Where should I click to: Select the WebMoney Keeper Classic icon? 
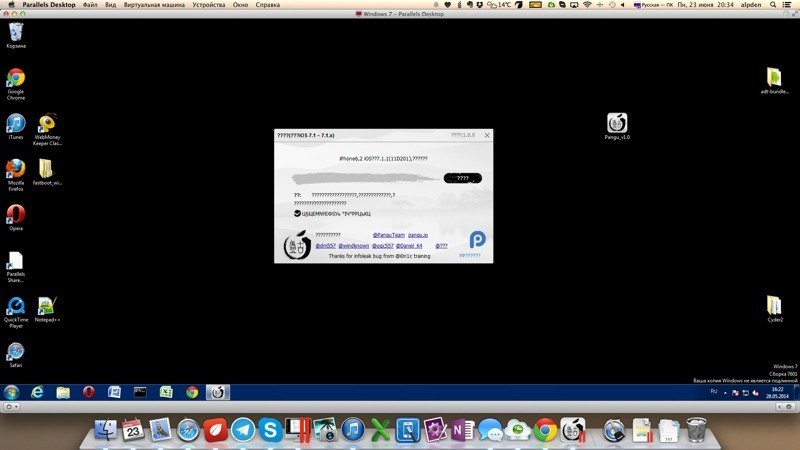[47, 124]
